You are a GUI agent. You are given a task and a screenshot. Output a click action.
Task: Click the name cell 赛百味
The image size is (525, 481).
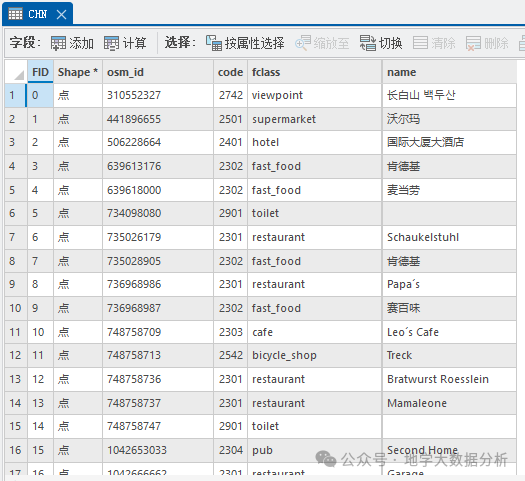pos(449,308)
